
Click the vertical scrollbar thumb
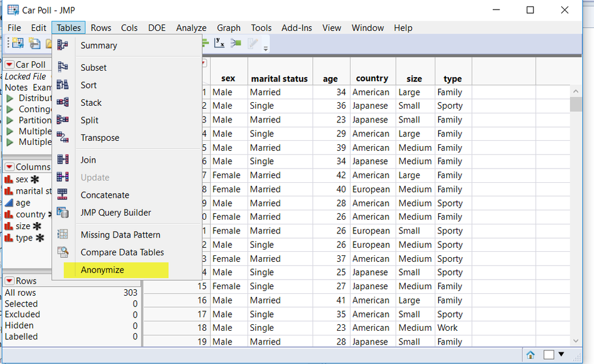576,104
